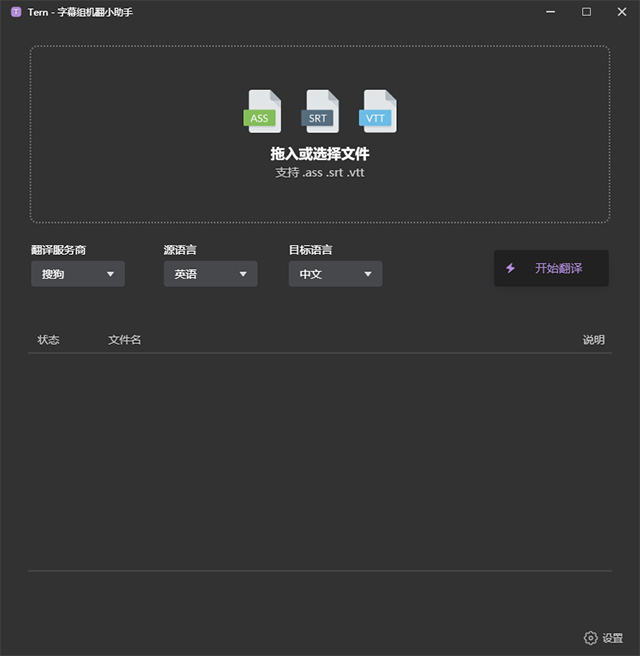This screenshot has height=656, width=640.
Task: Click the 目标语言 label
Action: pyautogui.click(x=310, y=250)
